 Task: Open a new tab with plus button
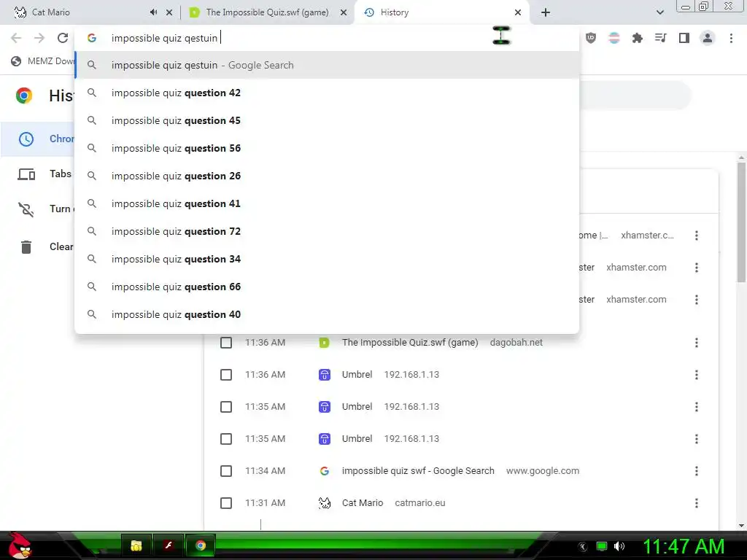point(546,12)
